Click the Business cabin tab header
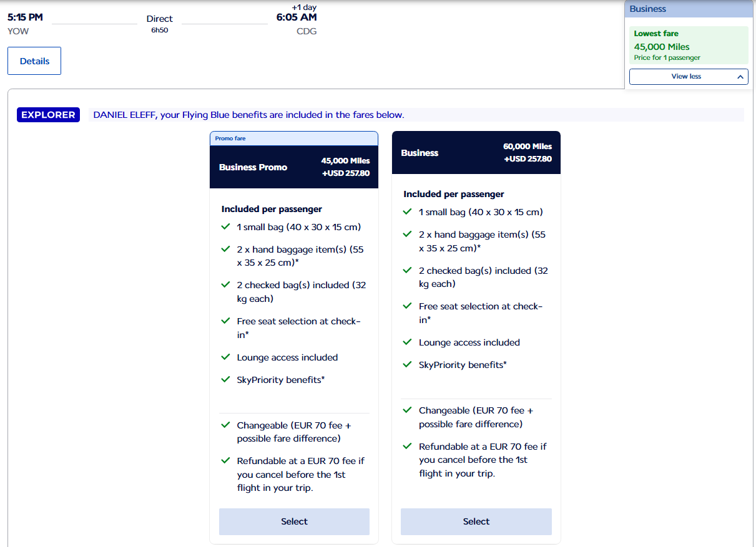Viewport: 756px width, 547px height. (x=689, y=9)
